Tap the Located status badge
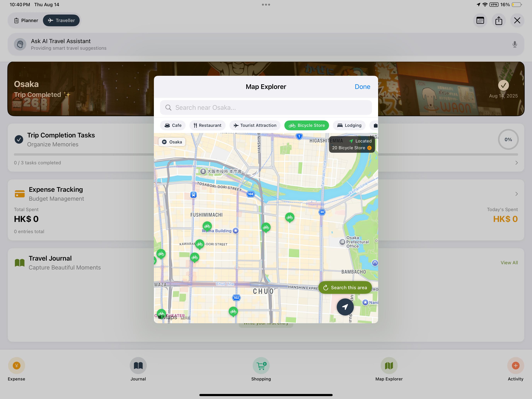This screenshot has height=399, width=532. 360,141
